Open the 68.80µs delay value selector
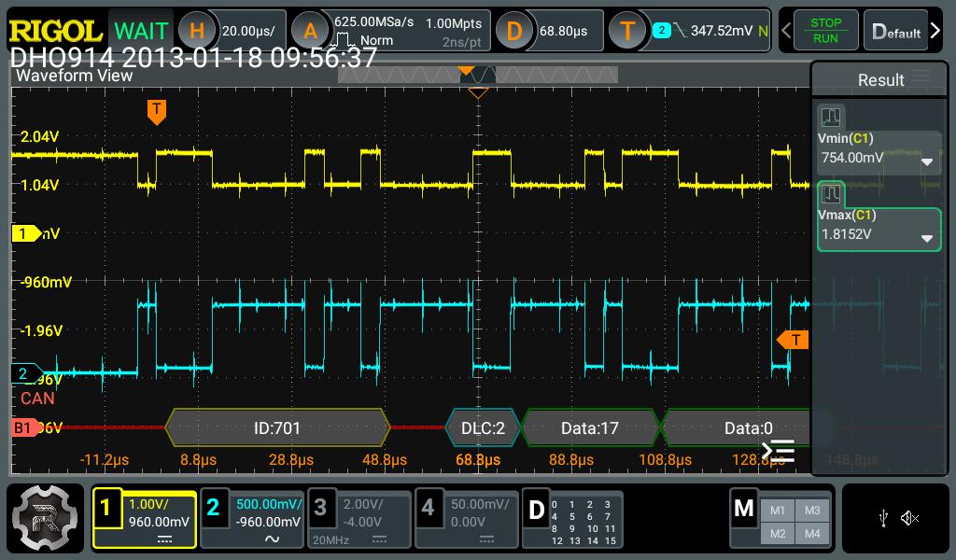The image size is (956, 560). click(x=564, y=31)
